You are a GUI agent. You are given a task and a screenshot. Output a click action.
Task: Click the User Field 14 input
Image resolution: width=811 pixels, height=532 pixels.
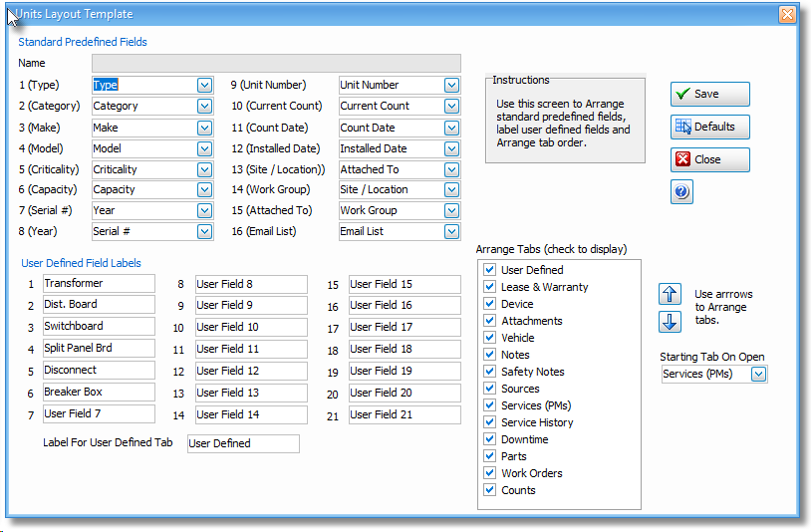[251, 414]
